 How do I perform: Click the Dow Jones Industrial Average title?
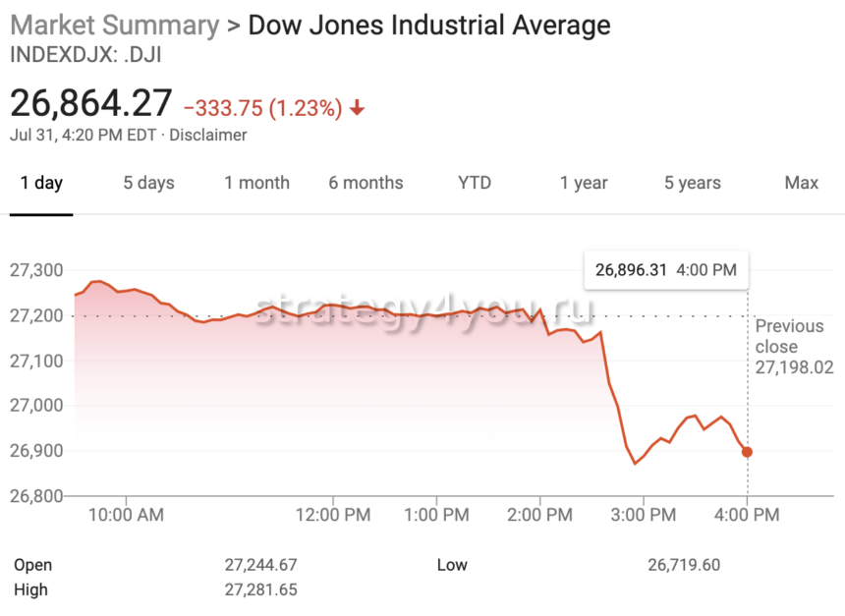(x=428, y=26)
